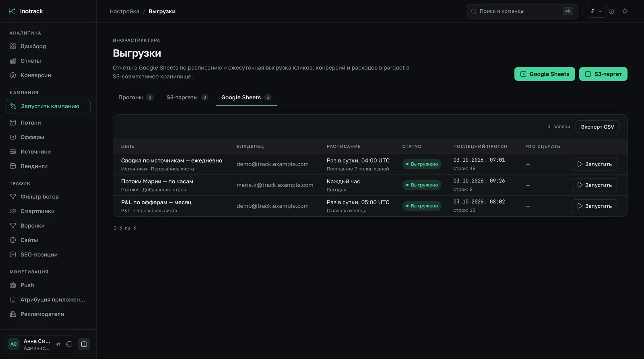Screen dimensions: 644x359
Task: Add a new Google Sheets export
Action: click(545, 74)
